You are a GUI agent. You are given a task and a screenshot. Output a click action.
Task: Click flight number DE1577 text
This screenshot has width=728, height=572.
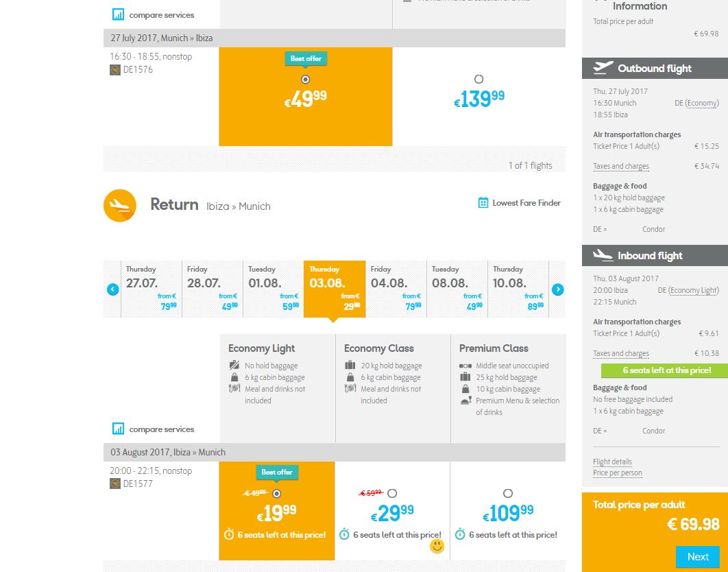[138, 484]
